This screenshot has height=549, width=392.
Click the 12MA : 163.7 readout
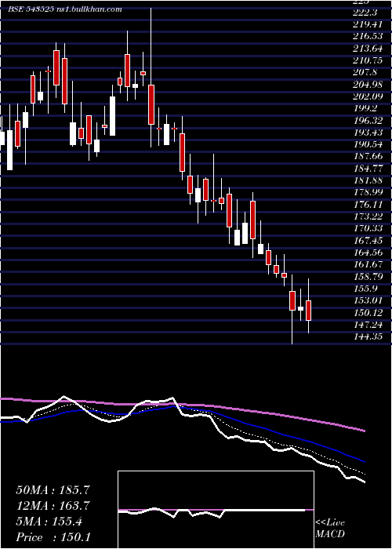pyautogui.click(x=53, y=506)
